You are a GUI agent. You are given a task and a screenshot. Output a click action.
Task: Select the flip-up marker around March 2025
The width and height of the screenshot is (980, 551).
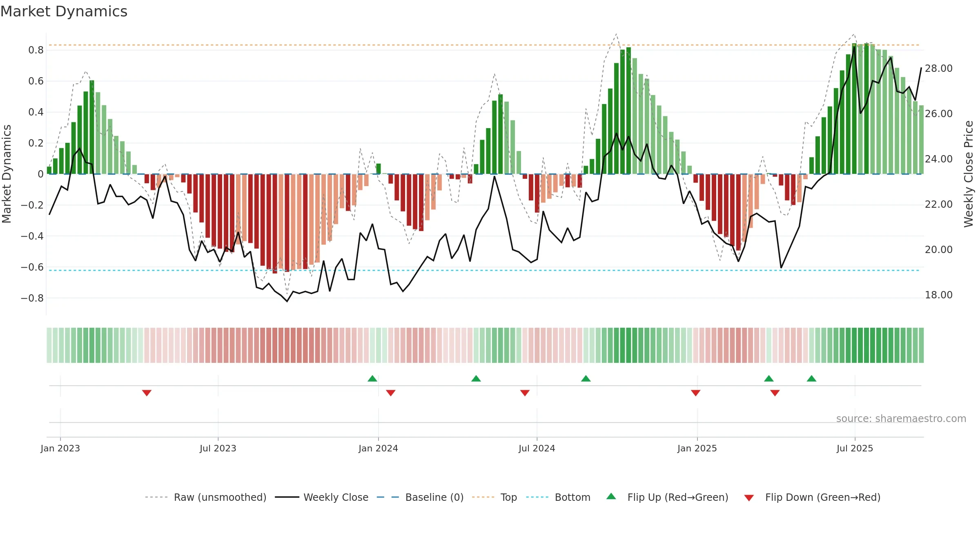(x=769, y=378)
